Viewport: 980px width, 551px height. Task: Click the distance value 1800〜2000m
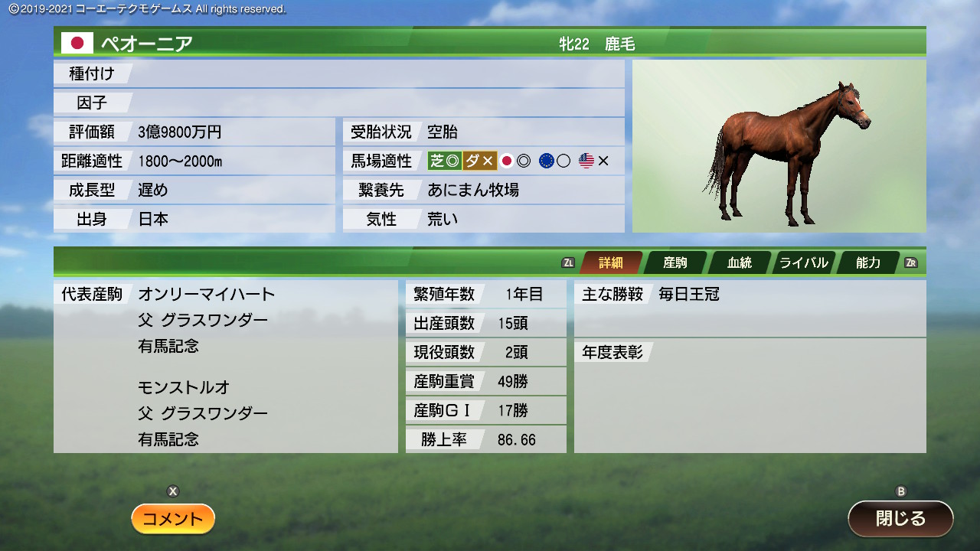pyautogui.click(x=180, y=161)
